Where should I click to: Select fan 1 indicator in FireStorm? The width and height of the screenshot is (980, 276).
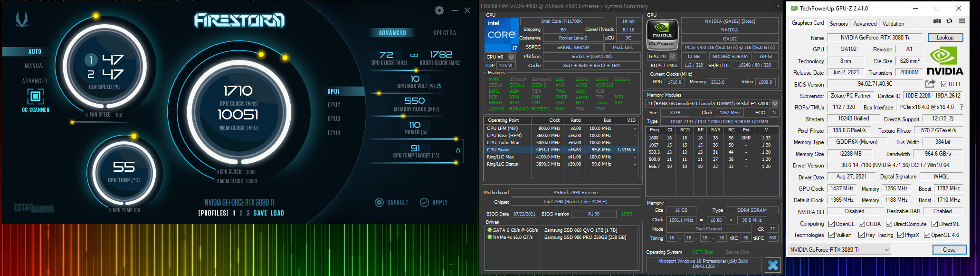(91, 59)
